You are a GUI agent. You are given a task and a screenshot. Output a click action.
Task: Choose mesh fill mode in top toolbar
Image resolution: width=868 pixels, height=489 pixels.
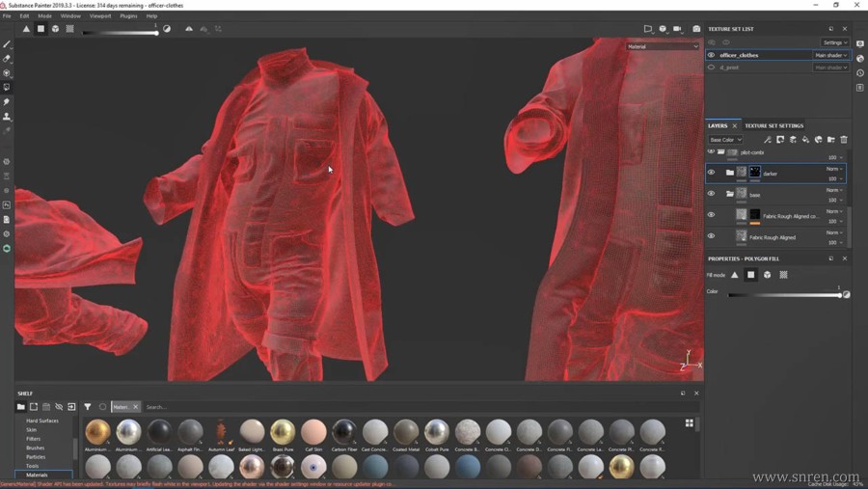[x=55, y=29]
